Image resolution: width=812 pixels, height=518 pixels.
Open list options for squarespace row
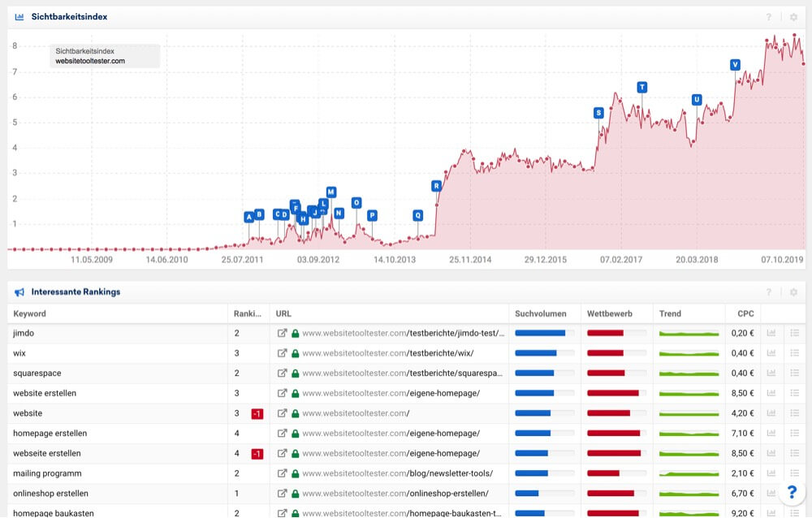(x=795, y=373)
